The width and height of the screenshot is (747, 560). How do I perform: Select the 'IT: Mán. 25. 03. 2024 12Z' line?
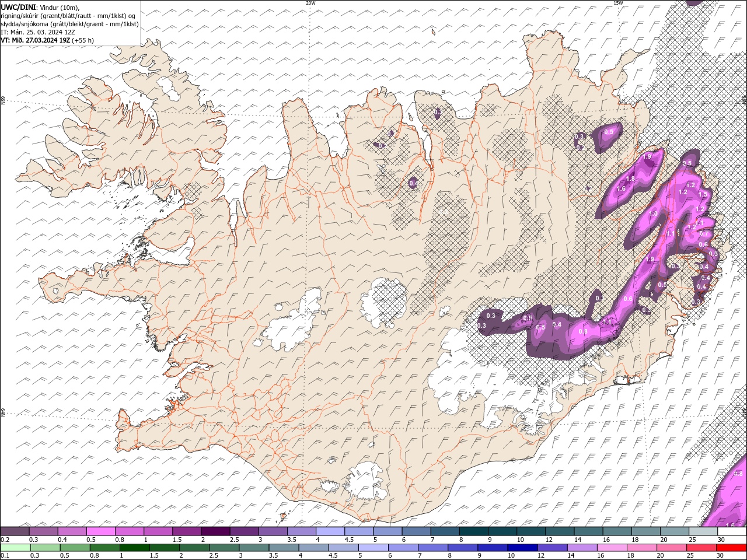[x=37, y=32]
